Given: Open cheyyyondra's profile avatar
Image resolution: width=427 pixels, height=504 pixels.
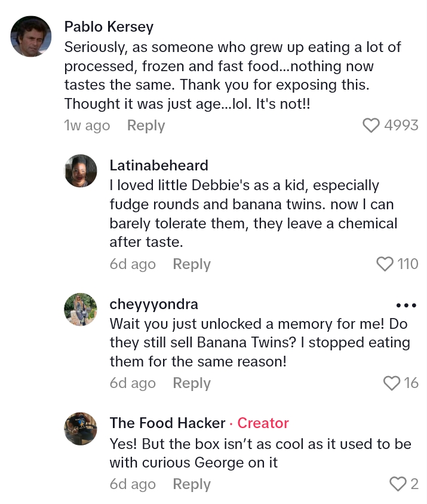Looking at the screenshot, I should coord(81,309).
